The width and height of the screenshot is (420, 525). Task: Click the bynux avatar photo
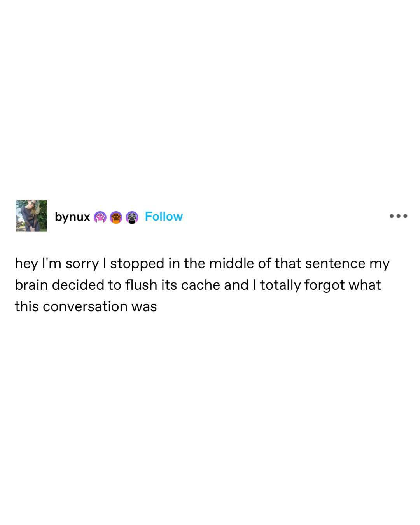click(x=31, y=216)
